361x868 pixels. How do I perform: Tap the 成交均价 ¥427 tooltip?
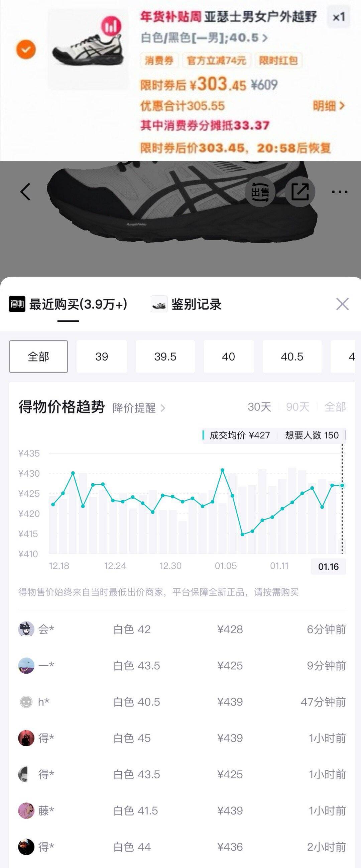tap(239, 435)
